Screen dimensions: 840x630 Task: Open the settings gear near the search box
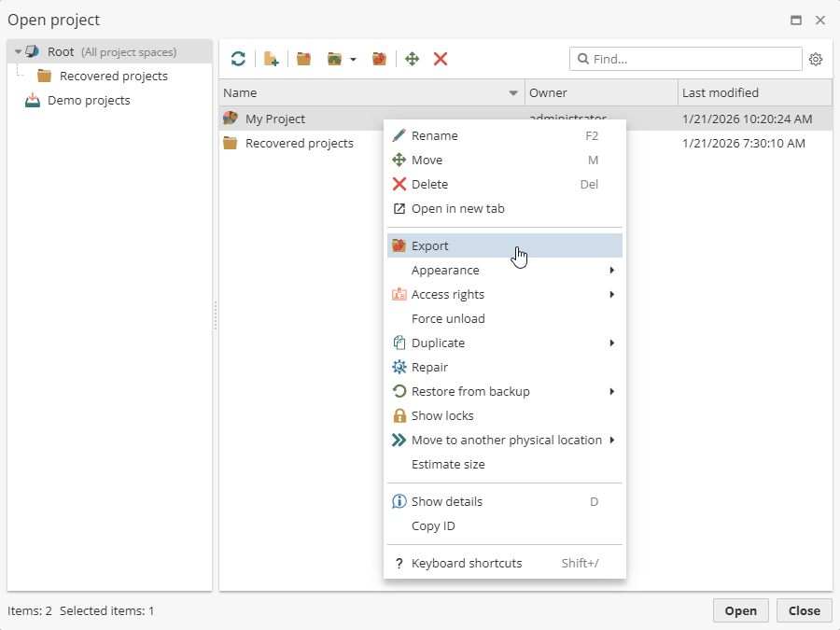816,59
